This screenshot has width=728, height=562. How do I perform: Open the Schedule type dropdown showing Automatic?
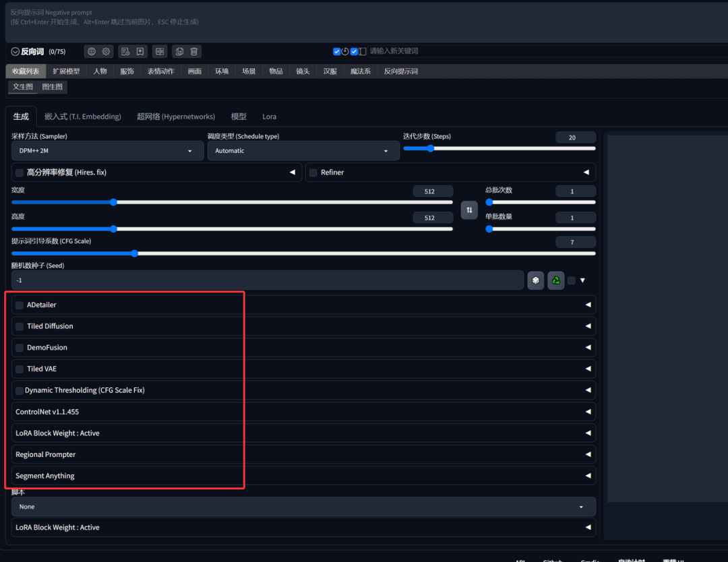[x=303, y=151]
